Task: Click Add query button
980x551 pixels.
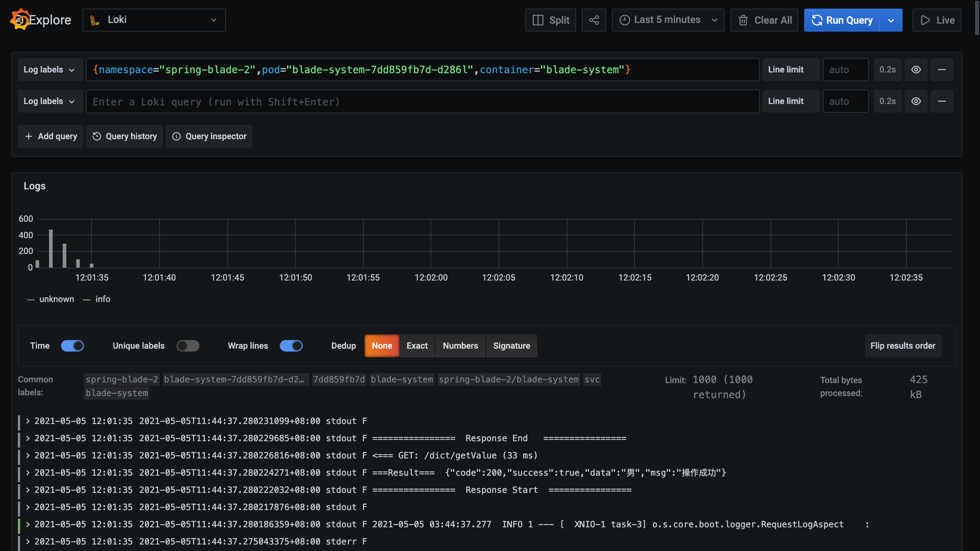Action: (x=50, y=136)
